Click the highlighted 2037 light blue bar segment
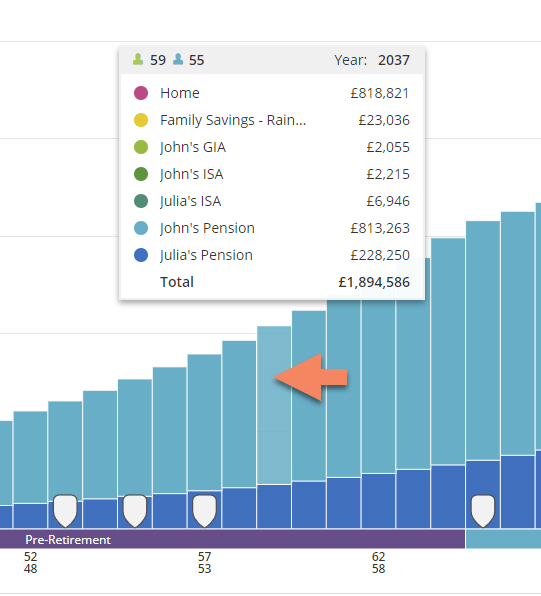 click(274, 405)
